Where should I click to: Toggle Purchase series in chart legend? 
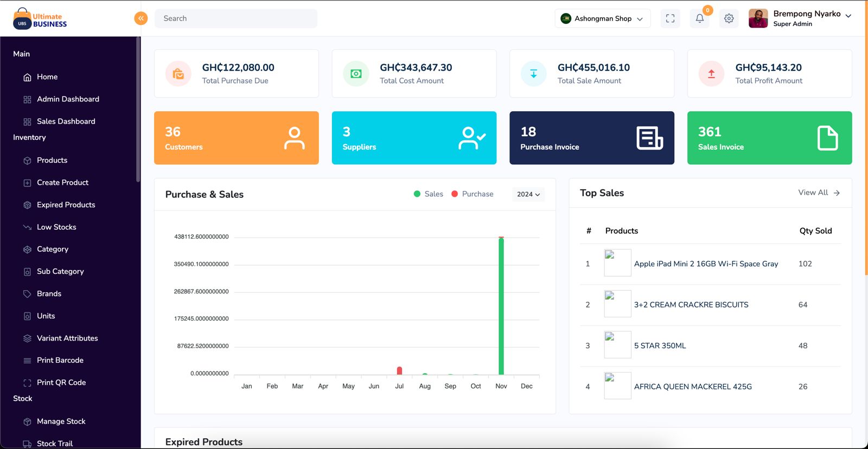point(472,194)
